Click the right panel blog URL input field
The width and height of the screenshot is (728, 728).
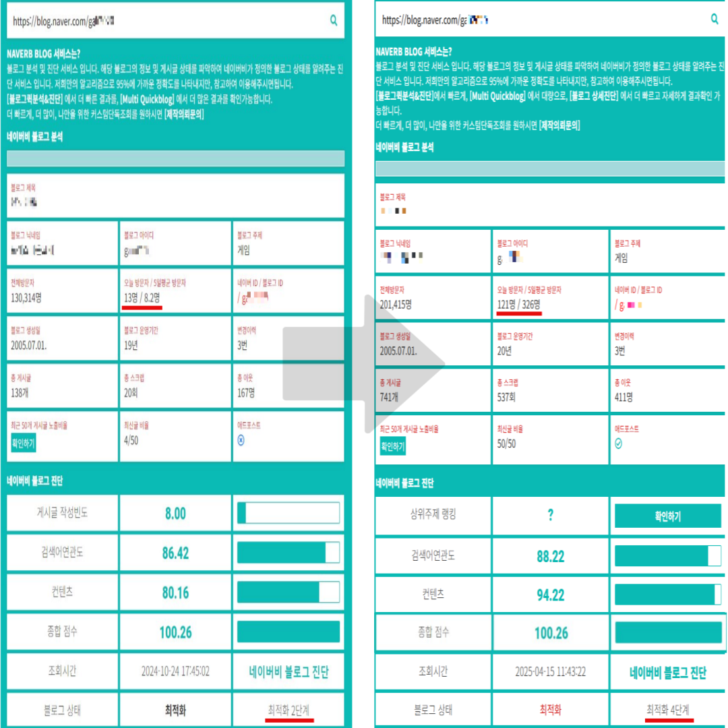coord(550,19)
